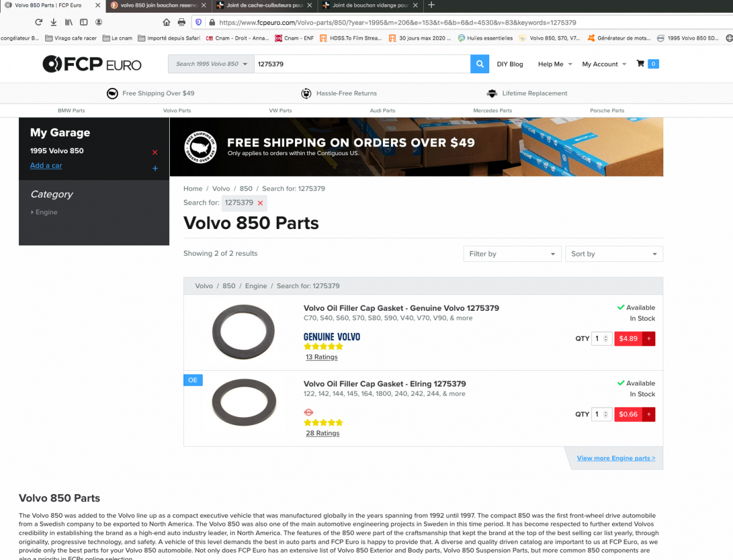Viewport: 733px width, 560px height.
Task: Open the browser sidebar library icon
Action: pyautogui.click(x=70, y=21)
